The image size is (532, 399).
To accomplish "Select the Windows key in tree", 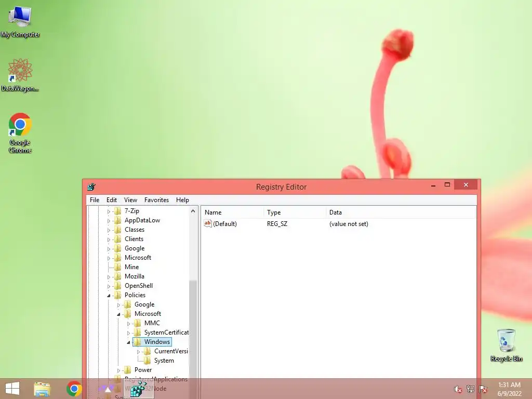I will [157, 342].
